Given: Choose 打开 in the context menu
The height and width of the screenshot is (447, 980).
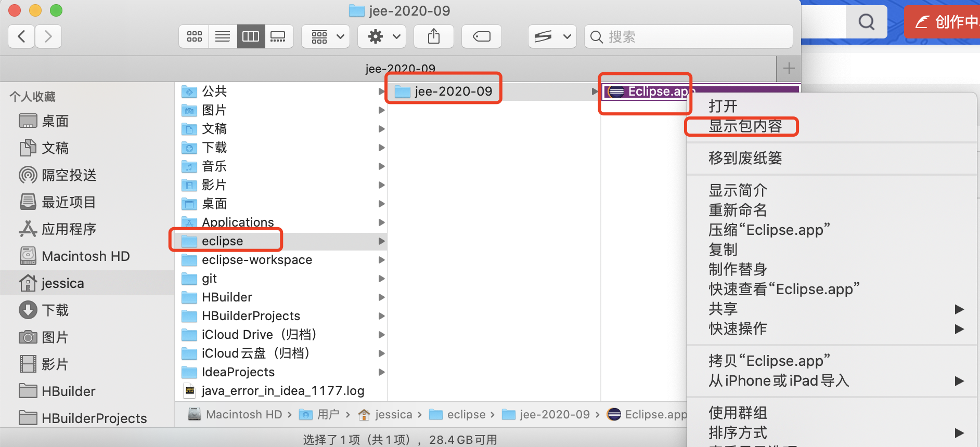Looking at the screenshot, I should click(x=831, y=107).
